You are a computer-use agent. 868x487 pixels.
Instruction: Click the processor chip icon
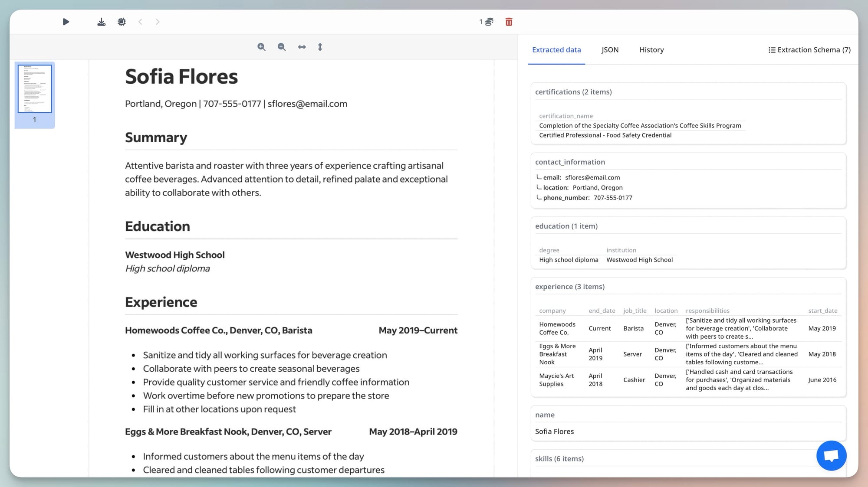[122, 22]
